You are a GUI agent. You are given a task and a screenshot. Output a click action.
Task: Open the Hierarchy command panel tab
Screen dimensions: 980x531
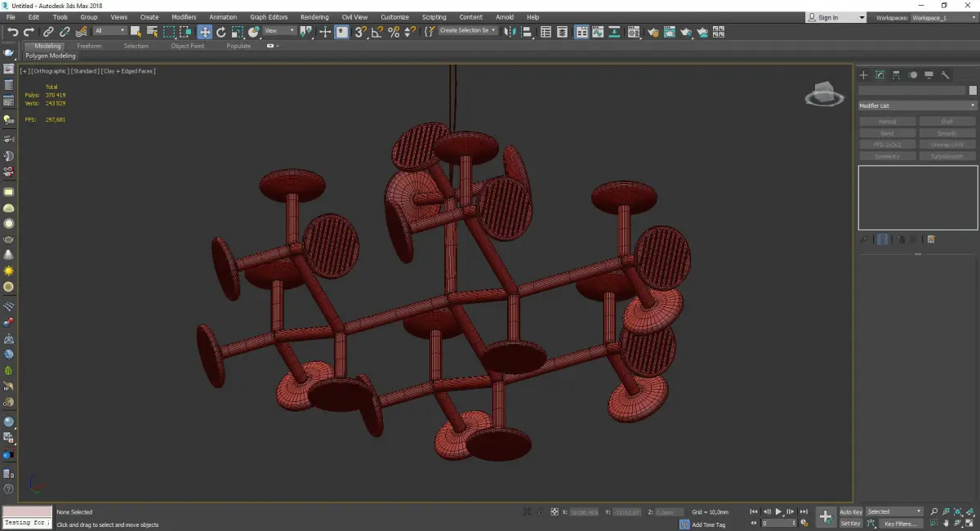tap(896, 74)
